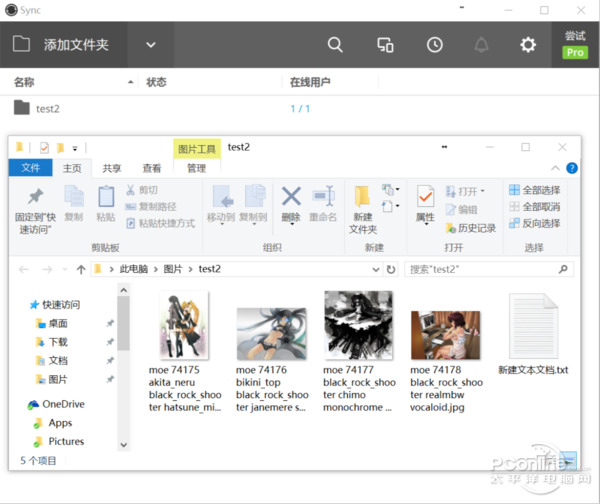Screen dimensions: 600x504
Task: Expand the 添加文件夹 dropdown arrow
Action: pyautogui.click(x=151, y=45)
